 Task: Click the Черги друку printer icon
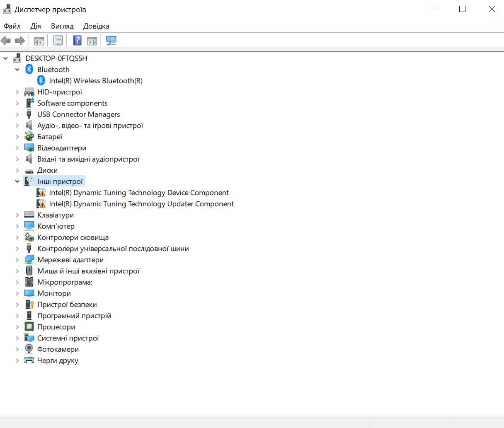point(29,360)
